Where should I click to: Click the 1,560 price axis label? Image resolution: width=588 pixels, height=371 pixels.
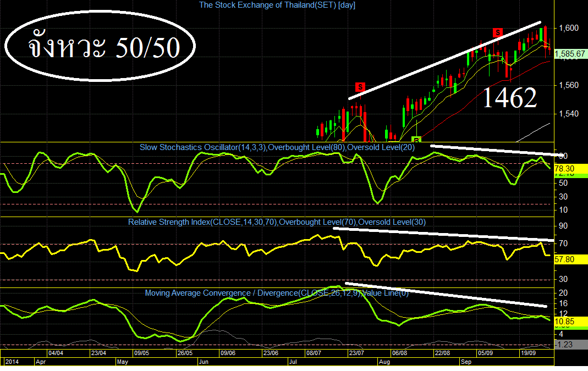pyautogui.click(x=569, y=85)
